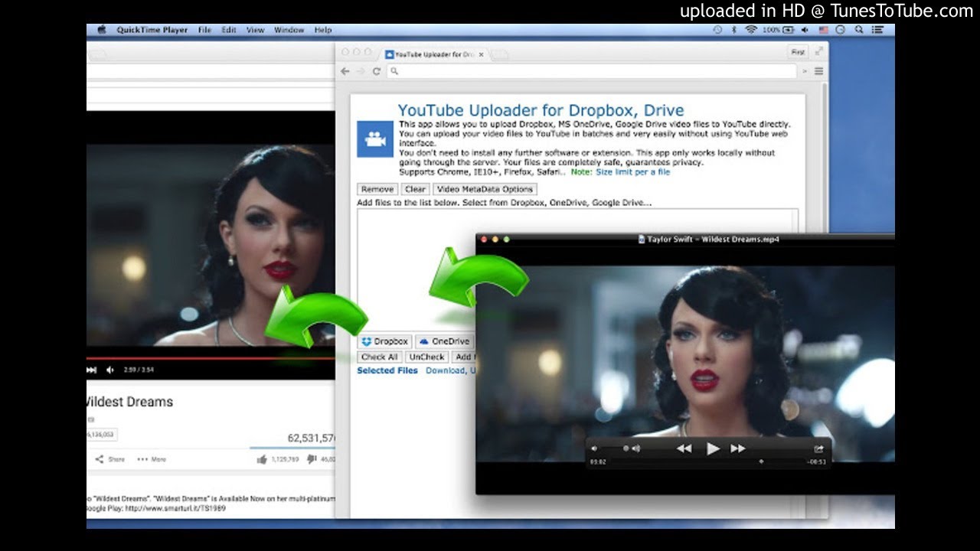The image size is (980, 551).
Task: Click the Remove button
Action: 377,189
